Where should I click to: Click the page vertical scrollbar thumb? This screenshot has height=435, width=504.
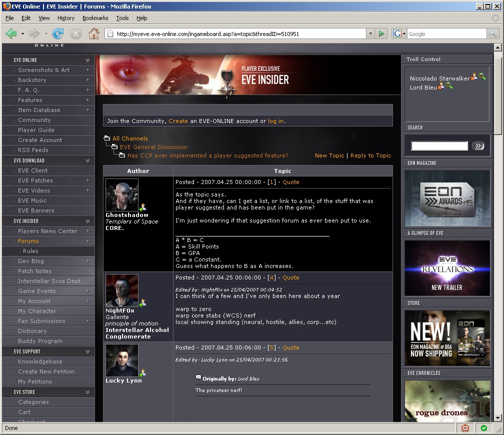pos(497,96)
